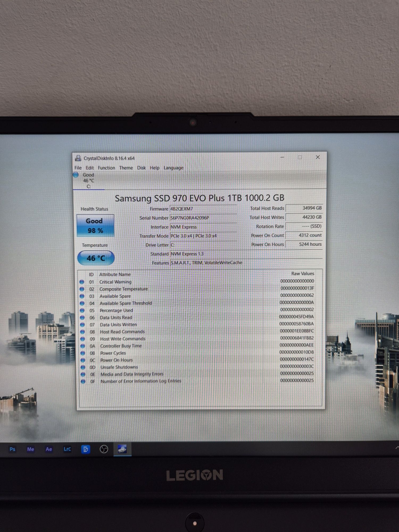Viewport: 399px width, 532px height.
Task: Click the Raw Values column header
Action: pyautogui.click(x=303, y=273)
